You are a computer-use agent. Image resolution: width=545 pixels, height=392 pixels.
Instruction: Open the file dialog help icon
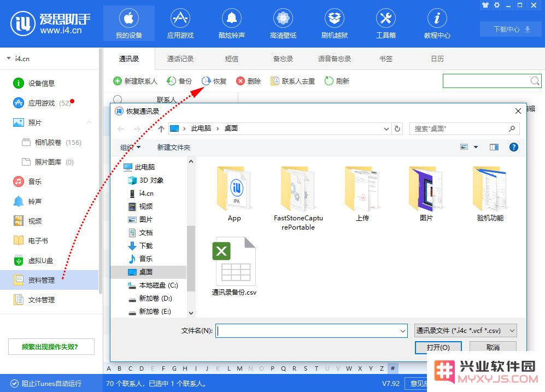click(x=513, y=147)
